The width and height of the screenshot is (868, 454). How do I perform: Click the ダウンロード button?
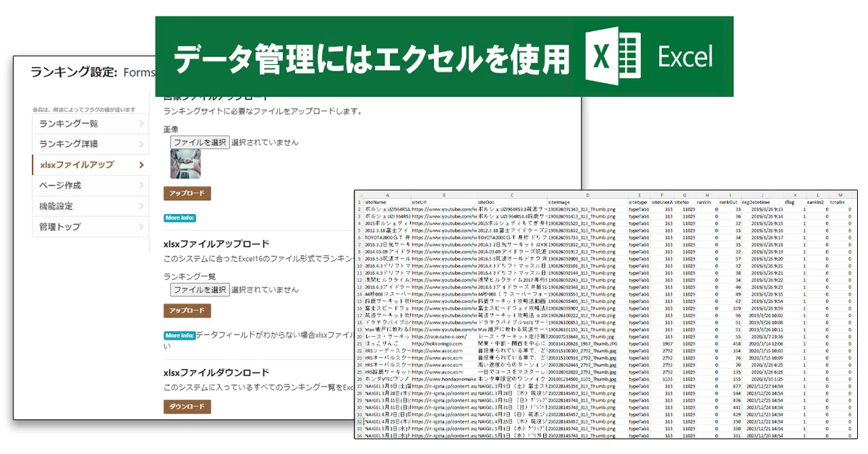(187, 407)
